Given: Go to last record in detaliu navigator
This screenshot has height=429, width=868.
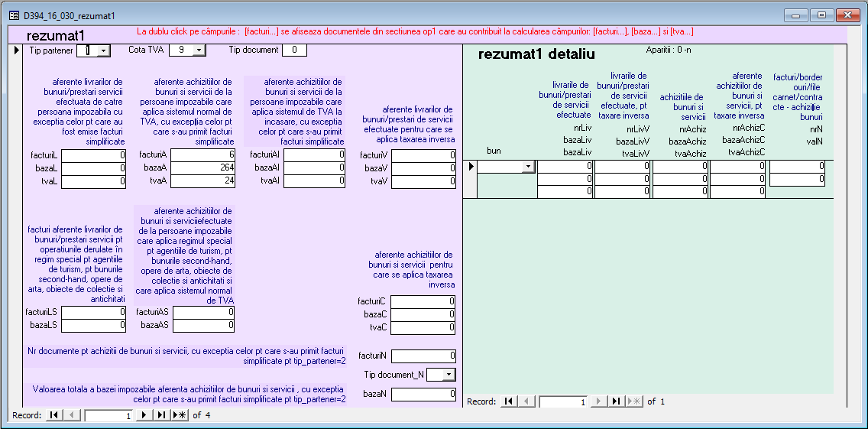Looking at the screenshot, I should (616, 401).
